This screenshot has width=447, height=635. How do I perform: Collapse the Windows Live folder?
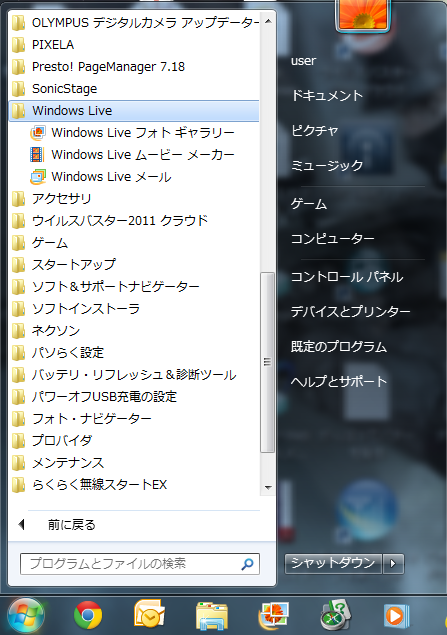click(x=134, y=111)
